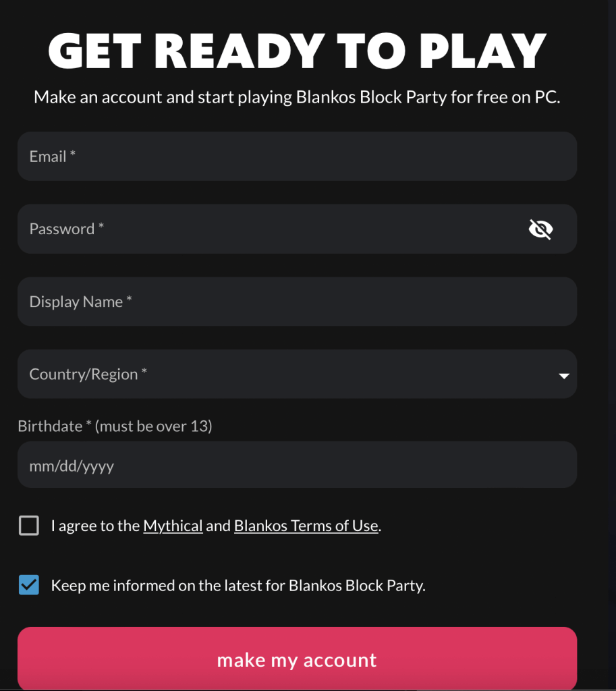Click the Birthdate must be over 13 label
The height and width of the screenshot is (691, 616).
(115, 426)
